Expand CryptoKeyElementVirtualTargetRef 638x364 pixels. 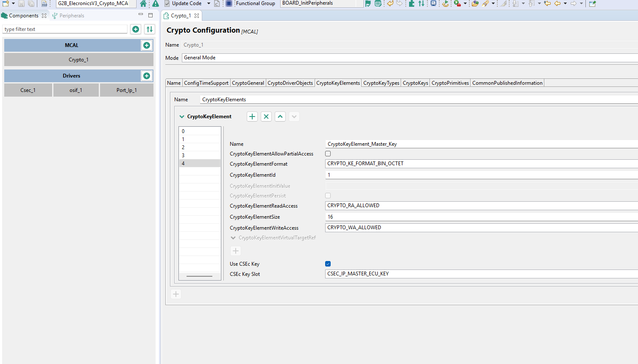pyautogui.click(x=233, y=238)
